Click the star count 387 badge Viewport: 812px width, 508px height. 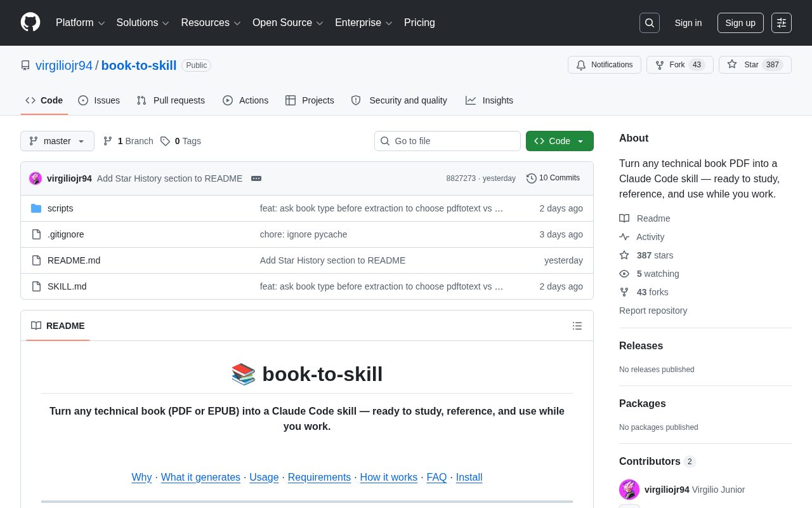tap(772, 65)
